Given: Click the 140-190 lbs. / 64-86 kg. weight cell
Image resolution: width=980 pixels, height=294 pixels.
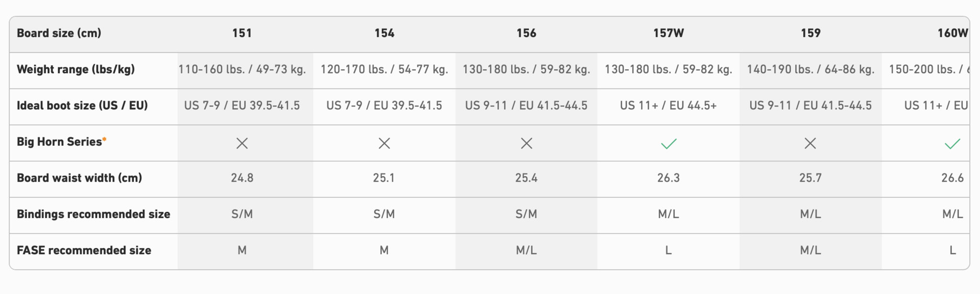Looking at the screenshot, I should click(810, 69).
